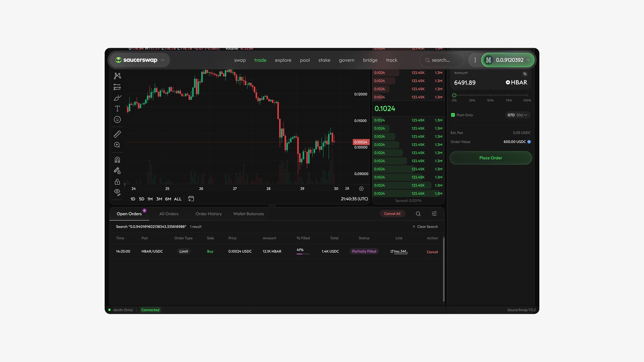
Task: Open chart axis settings gear
Action: (x=361, y=189)
